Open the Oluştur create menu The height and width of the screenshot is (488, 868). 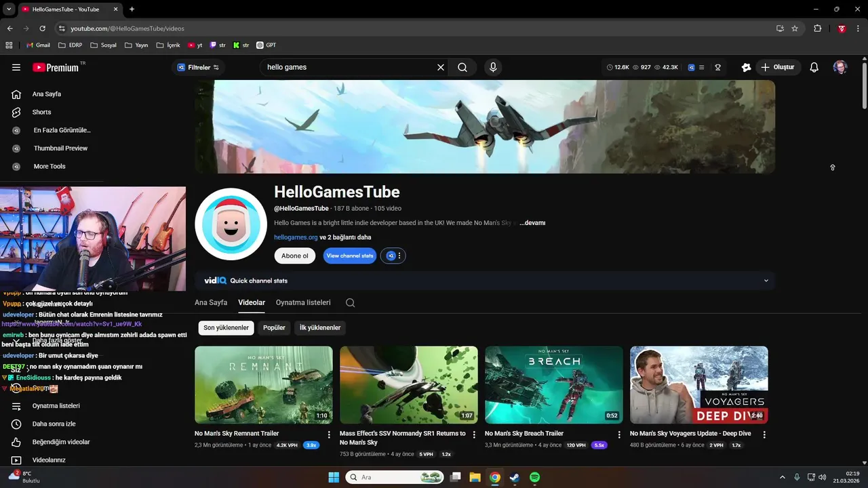pos(777,67)
